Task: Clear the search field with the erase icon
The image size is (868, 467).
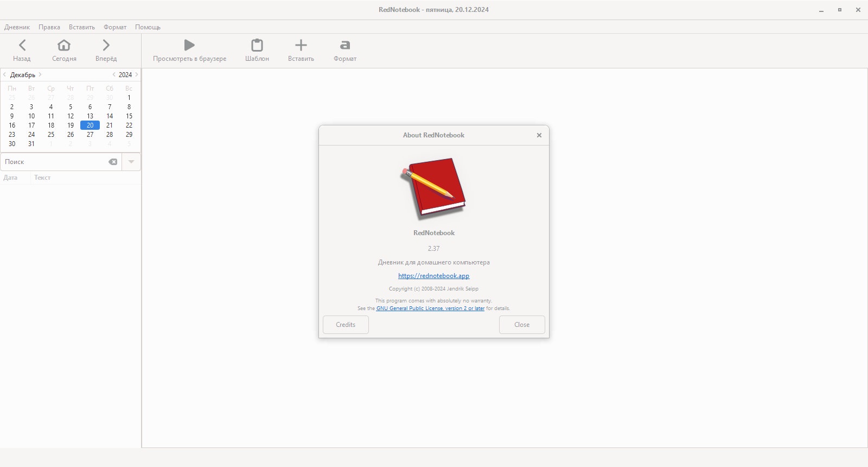Action: point(113,162)
